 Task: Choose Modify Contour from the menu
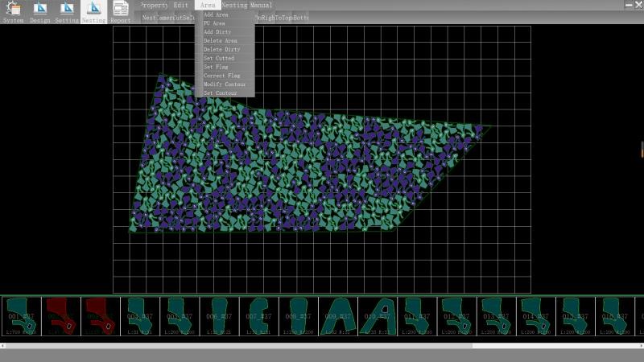[x=225, y=84]
